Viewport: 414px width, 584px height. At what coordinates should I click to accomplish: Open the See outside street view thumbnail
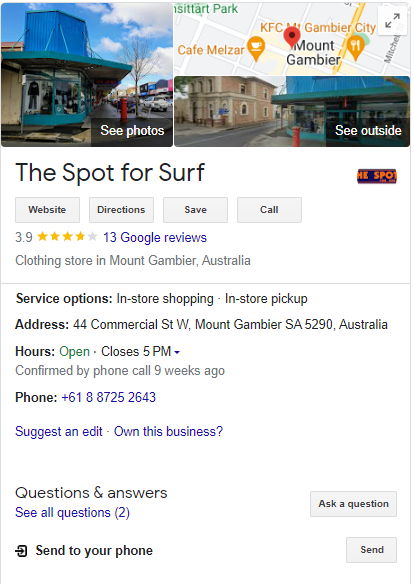click(292, 111)
